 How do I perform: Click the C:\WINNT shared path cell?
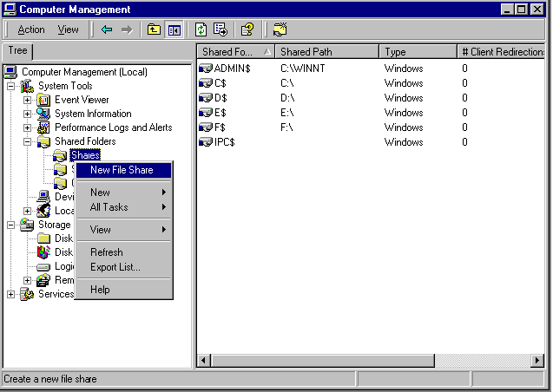[303, 69]
